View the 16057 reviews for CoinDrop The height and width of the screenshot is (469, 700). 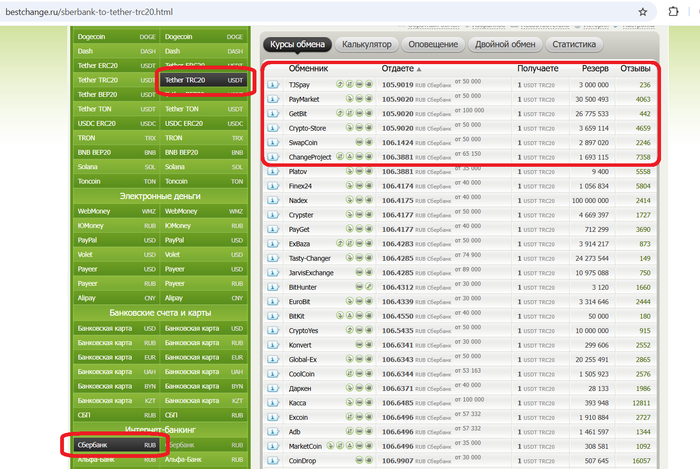(x=641, y=461)
